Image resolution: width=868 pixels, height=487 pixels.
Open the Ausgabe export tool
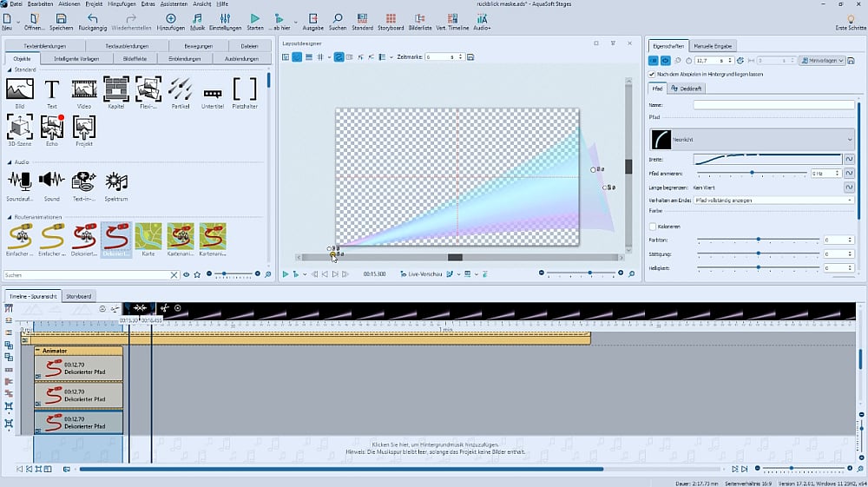(x=312, y=18)
